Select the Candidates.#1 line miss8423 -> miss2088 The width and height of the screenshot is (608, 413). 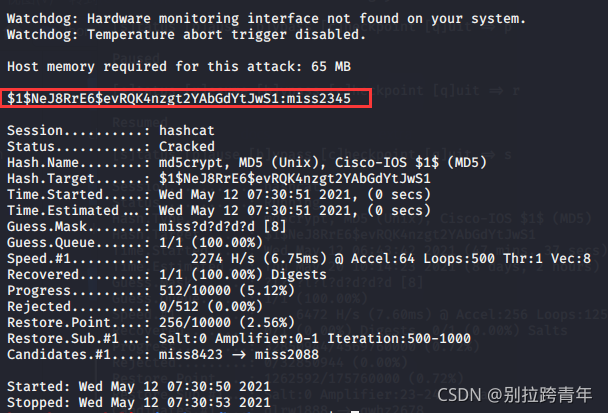[x=163, y=354]
